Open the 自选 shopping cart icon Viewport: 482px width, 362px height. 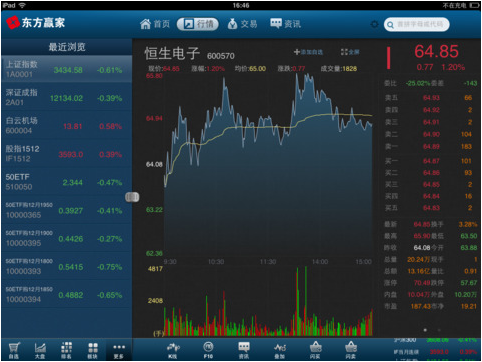click(x=14, y=350)
